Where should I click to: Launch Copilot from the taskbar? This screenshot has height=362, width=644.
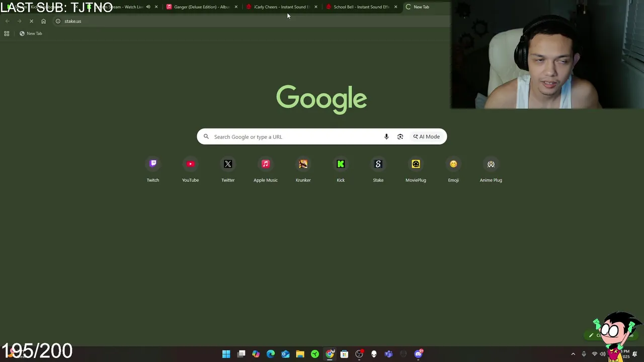[256, 354]
